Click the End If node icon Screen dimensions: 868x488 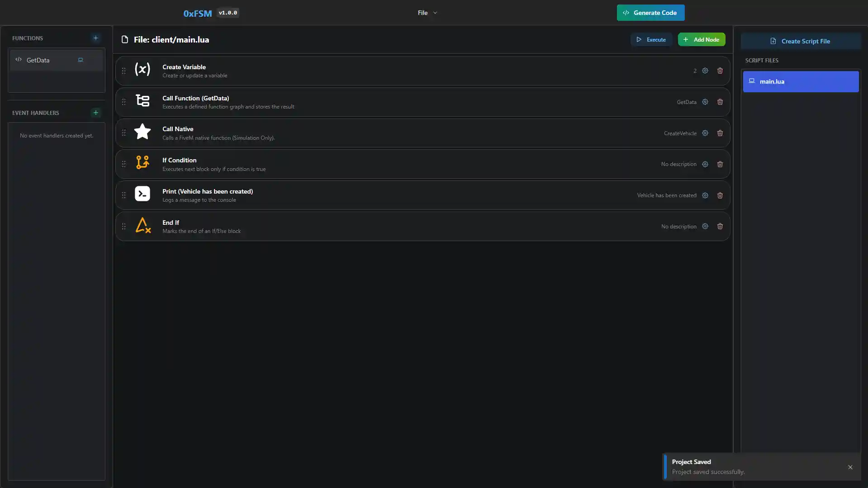click(x=142, y=226)
